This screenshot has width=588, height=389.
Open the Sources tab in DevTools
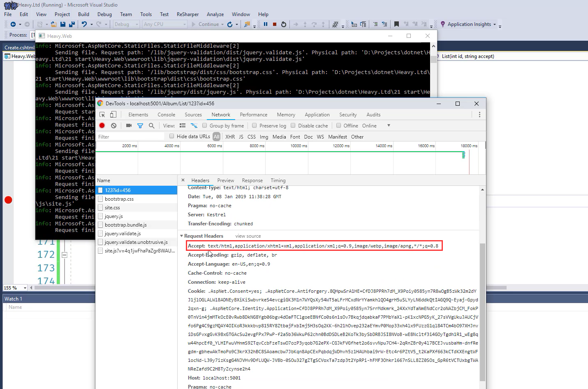pos(193,115)
